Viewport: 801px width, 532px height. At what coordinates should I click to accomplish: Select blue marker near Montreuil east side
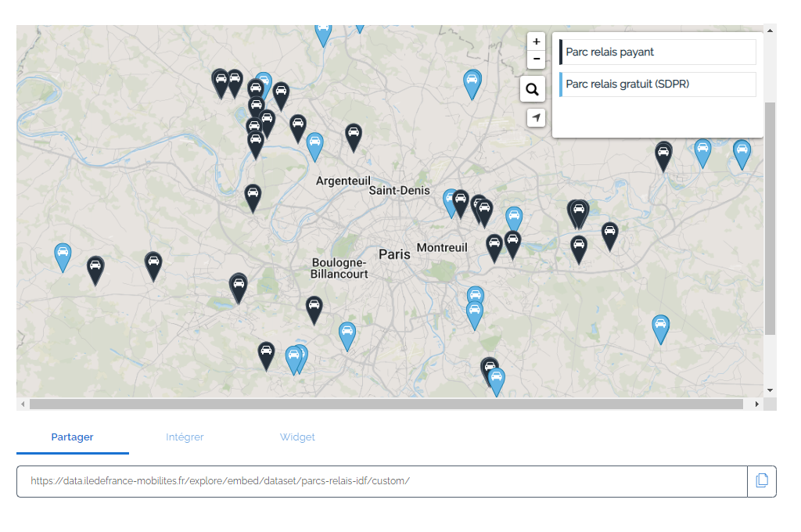pyautogui.click(x=514, y=217)
